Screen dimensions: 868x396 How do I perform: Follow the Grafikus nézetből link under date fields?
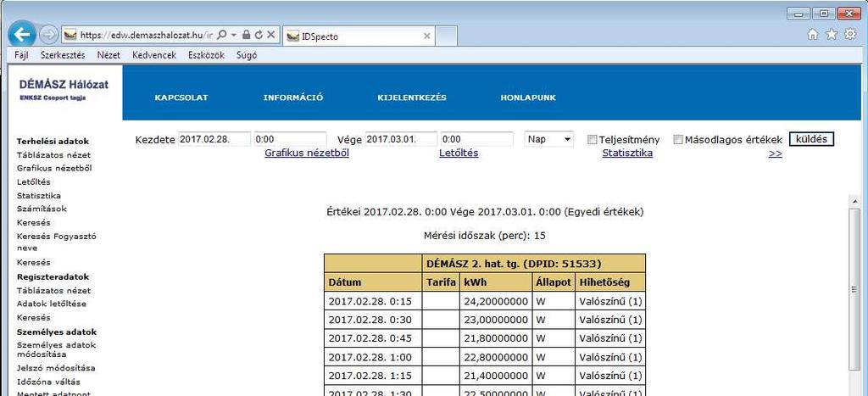coord(307,153)
